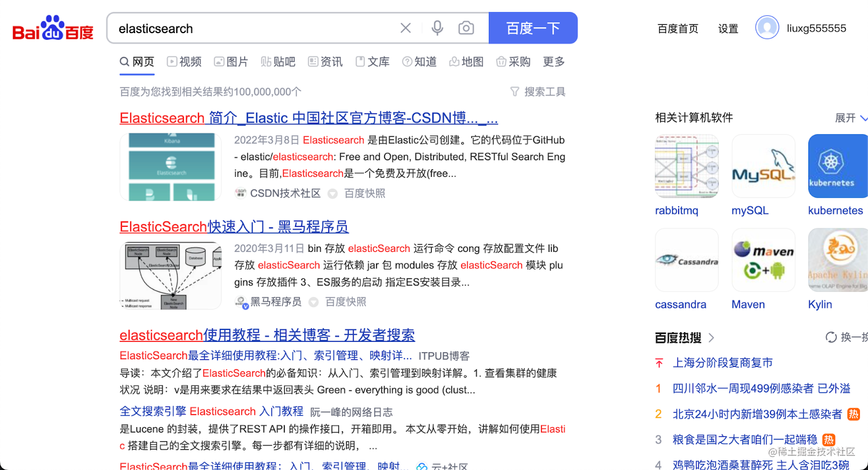Open 上海分阶段复商复市 hot topic
The width and height of the screenshot is (868, 470).
pyautogui.click(x=723, y=363)
